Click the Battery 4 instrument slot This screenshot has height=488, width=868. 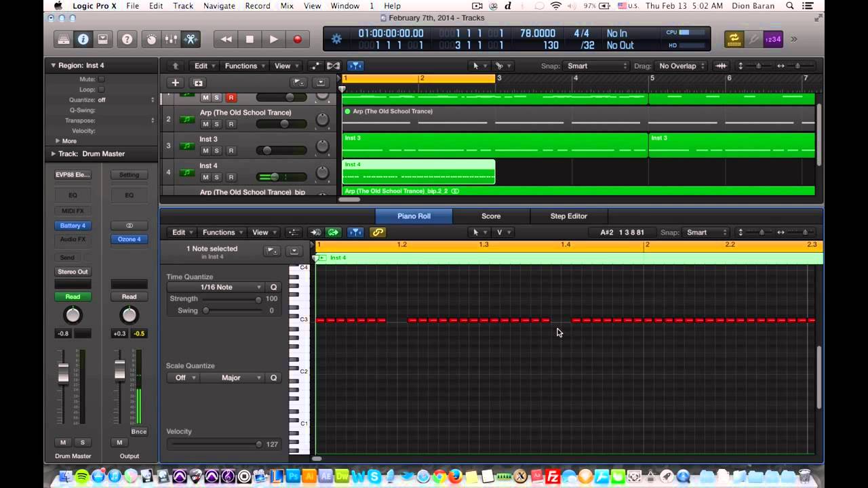point(73,226)
